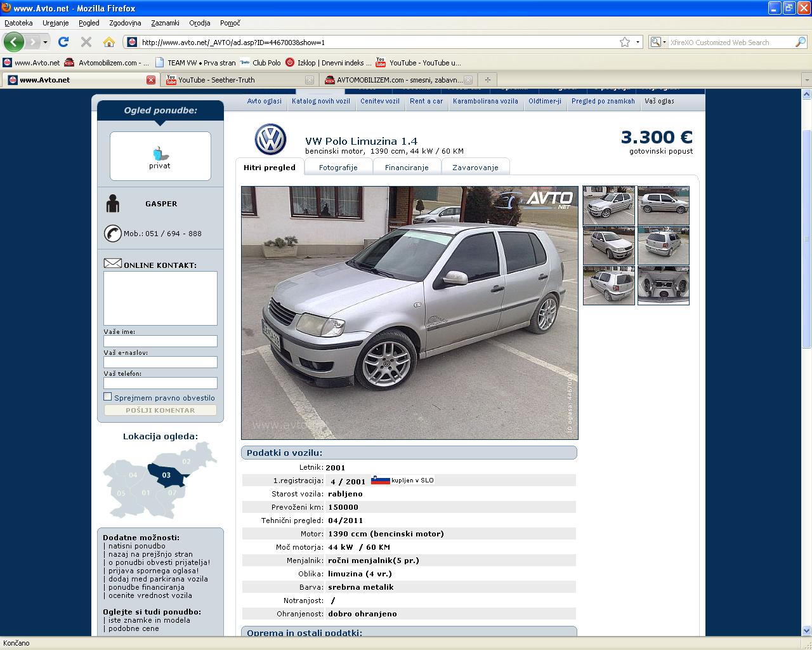Click the natisni ponudbo link
The height and width of the screenshot is (650, 812).
tap(136, 546)
